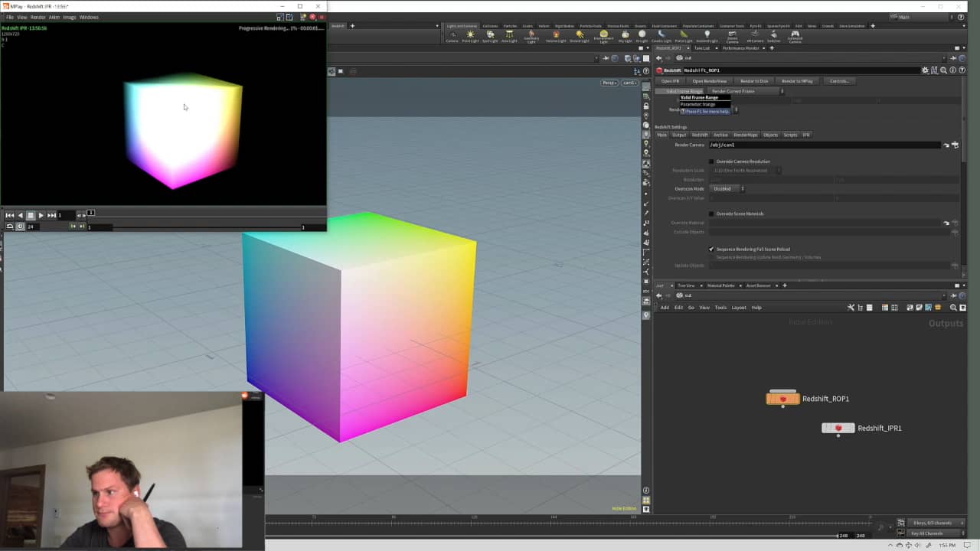Open the Material Palette pane tab
This screenshot has height=551, width=980.
[x=720, y=285]
